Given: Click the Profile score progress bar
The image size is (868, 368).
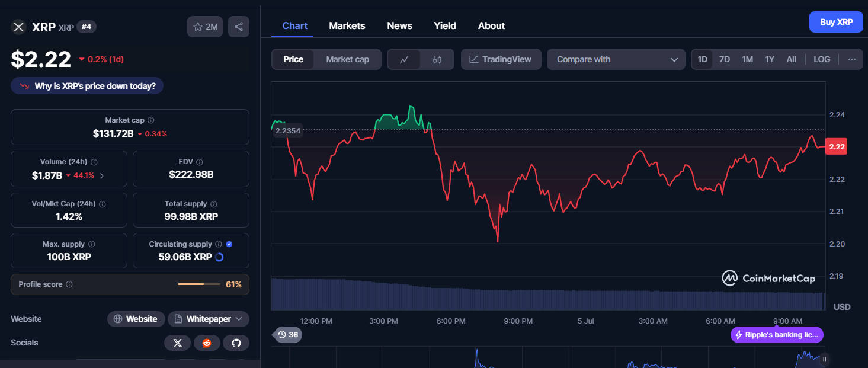Looking at the screenshot, I should 199,284.
